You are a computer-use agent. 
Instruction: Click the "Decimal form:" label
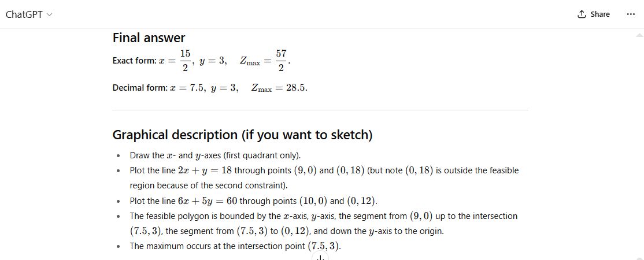[139, 88]
